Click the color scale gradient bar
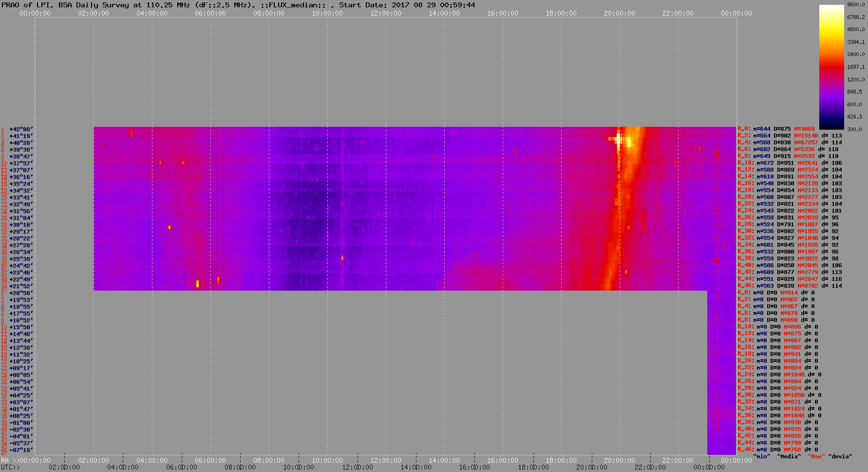Viewport: 868px width, 472px height. coord(831,67)
